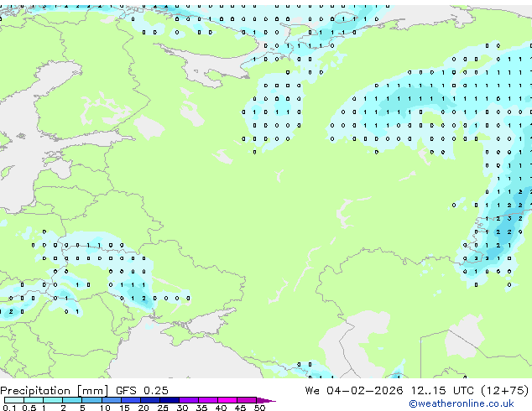This screenshot has height=411, width=532.
Task: Click the 45 to 50 mm legend swatch
Action: 247,400
